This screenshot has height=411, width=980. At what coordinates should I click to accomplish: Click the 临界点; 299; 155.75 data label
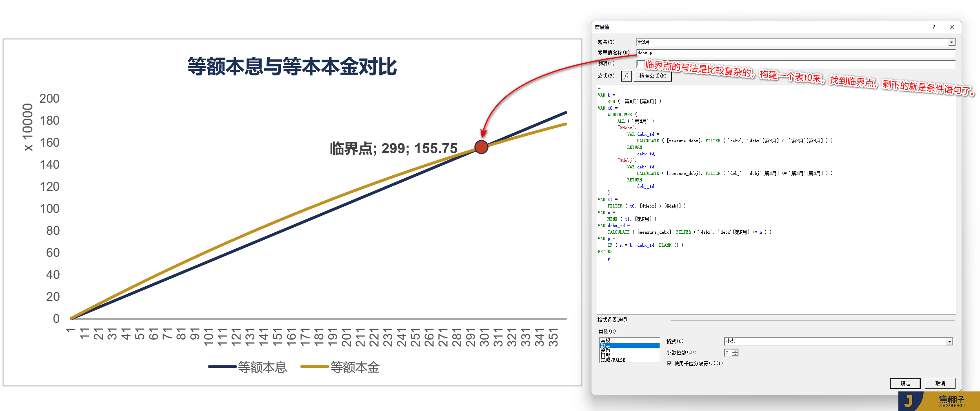393,148
